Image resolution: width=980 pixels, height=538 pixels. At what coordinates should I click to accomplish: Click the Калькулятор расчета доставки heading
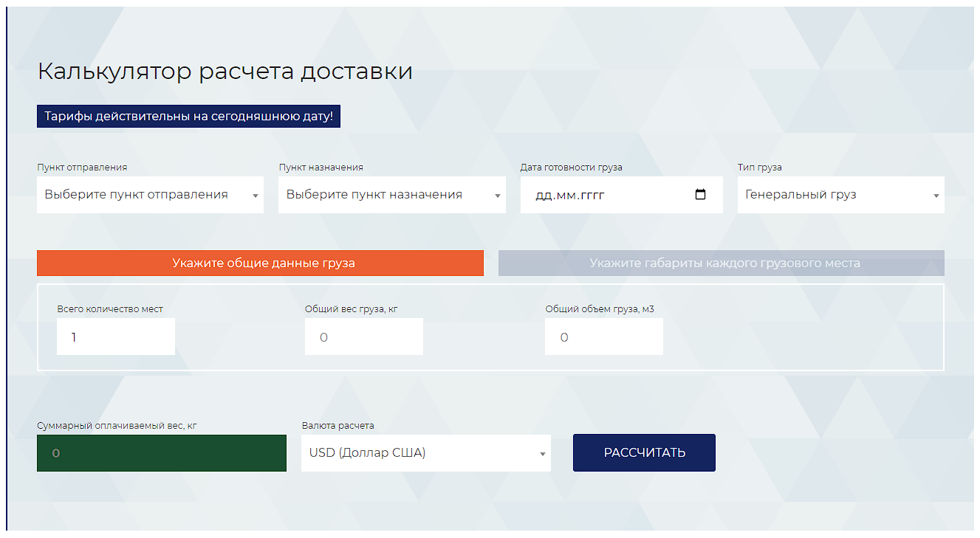(225, 72)
